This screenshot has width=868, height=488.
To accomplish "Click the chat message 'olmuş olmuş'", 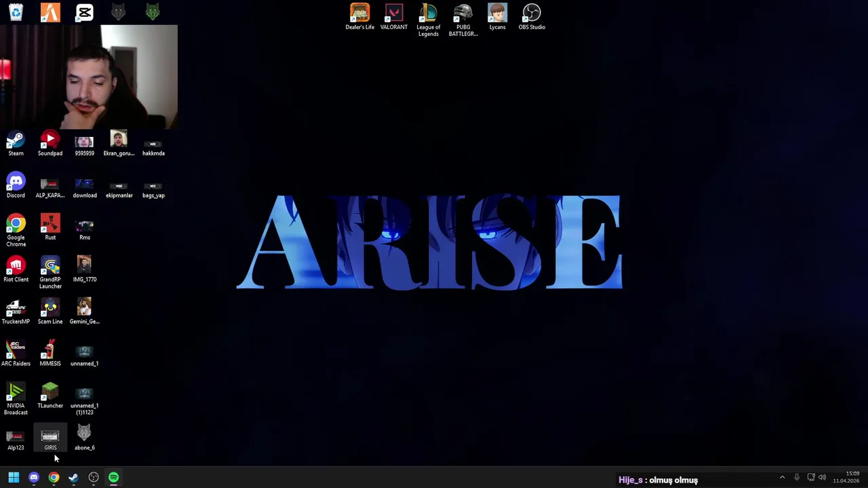I will (x=673, y=480).
